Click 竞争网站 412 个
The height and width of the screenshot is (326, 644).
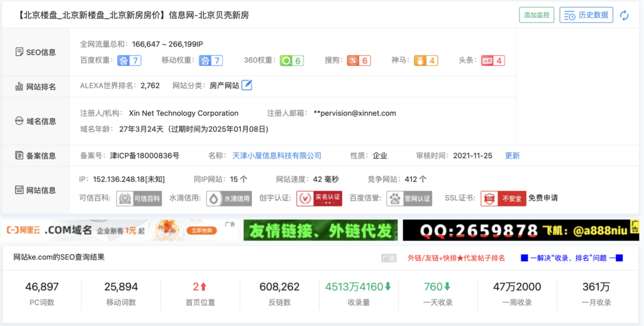[x=416, y=179]
